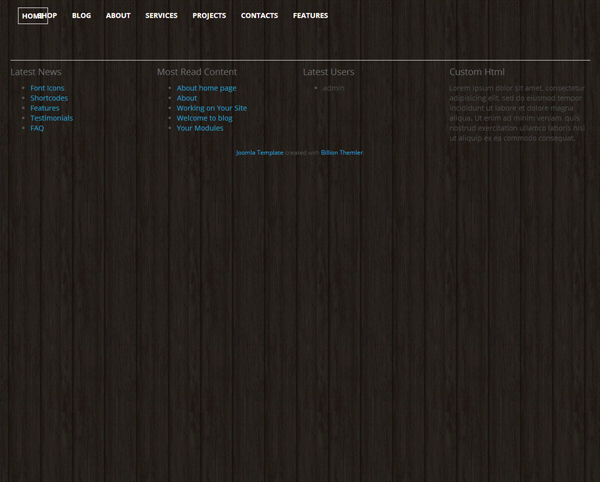
Task: Open the FAQ link
Action: coord(37,128)
